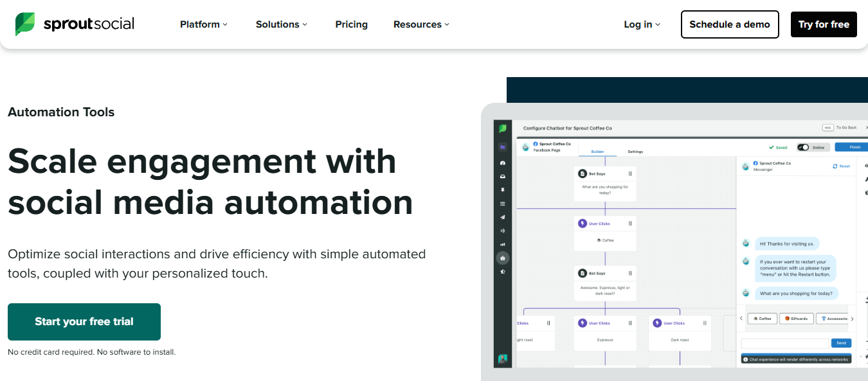The height and width of the screenshot is (381, 868).
Task: Click the Reset link in chat preview
Action: [x=841, y=166]
